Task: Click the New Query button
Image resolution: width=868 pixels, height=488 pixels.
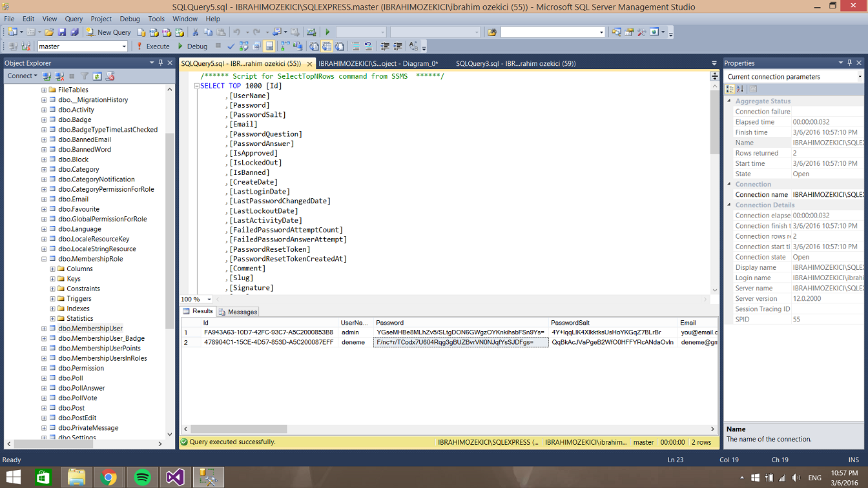Action: click(108, 32)
